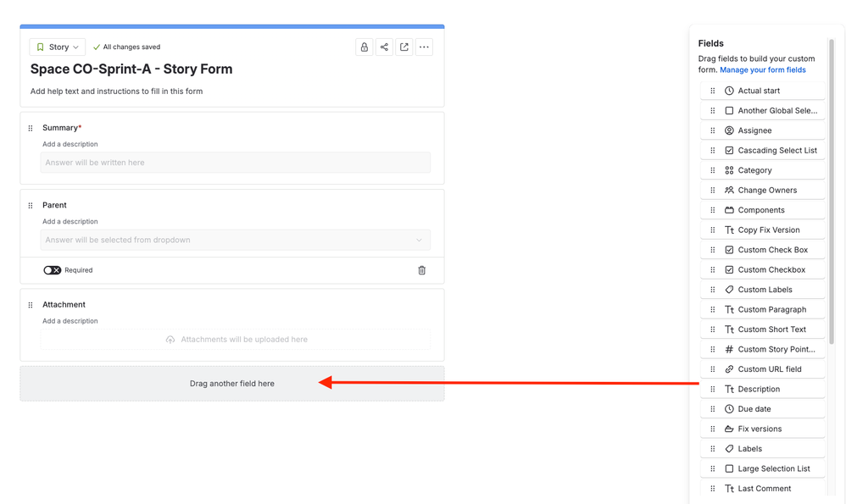Screen dimensions: 846x504
Task: Click the share icon in form header
Action: pyautogui.click(x=384, y=47)
